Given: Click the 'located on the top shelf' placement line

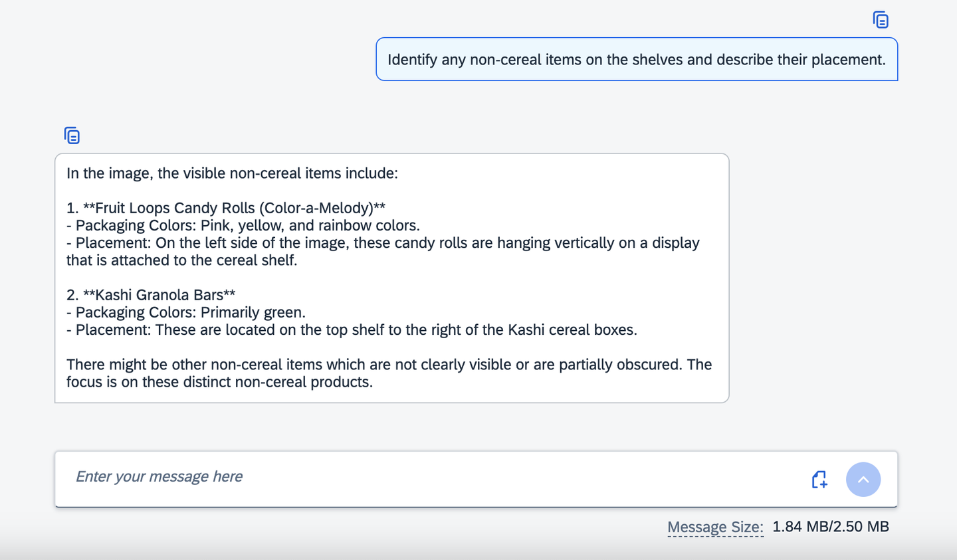Looking at the screenshot, I should tap(352, 329).
